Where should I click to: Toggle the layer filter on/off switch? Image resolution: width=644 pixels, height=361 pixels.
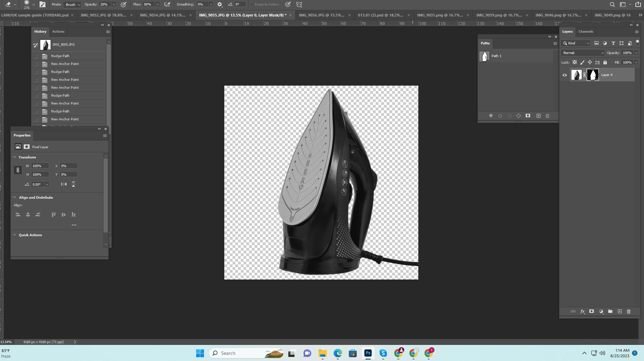pyautogui.click(x=637, y=42)
